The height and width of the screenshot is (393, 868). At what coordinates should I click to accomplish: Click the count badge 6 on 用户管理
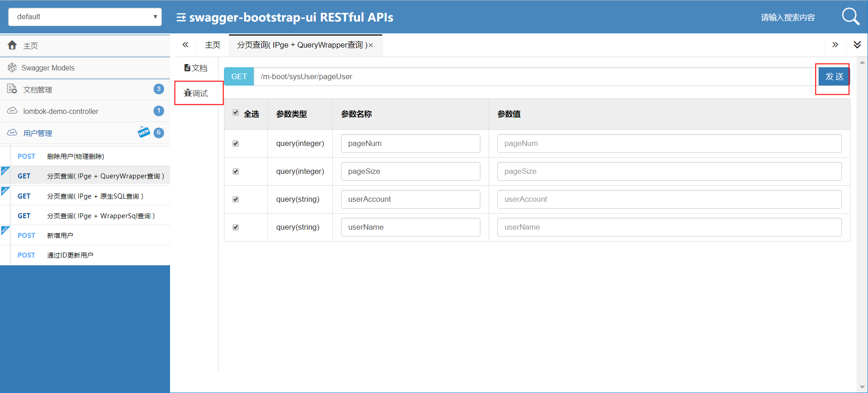click(x=159, y=133)
